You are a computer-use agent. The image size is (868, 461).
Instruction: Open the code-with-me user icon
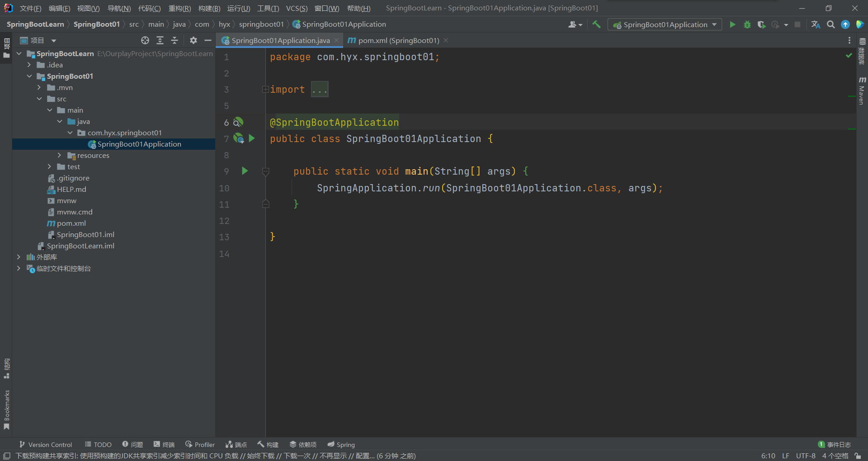tap(575, 24)
